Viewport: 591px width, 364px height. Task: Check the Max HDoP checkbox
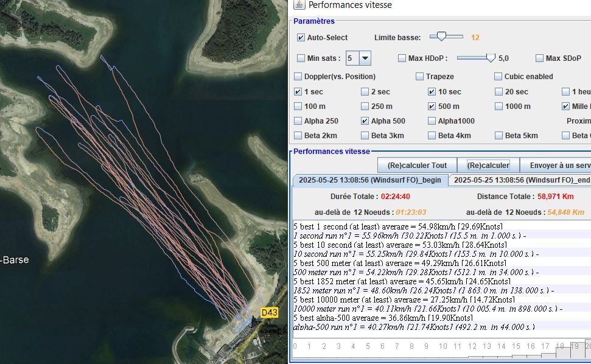(x=402, y=58)
